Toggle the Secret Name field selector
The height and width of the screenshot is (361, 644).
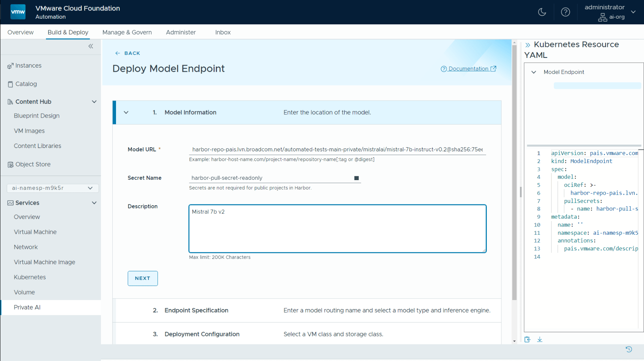click(356, 178)
